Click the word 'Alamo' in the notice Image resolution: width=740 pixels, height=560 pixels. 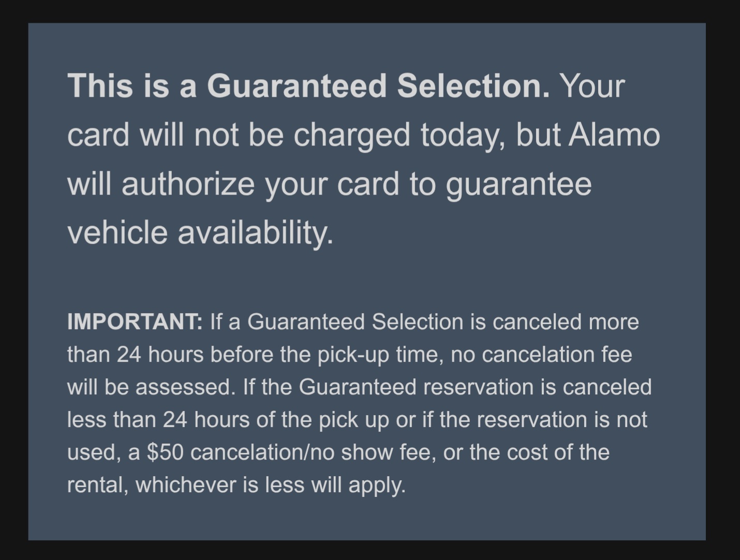click(614, 135)
